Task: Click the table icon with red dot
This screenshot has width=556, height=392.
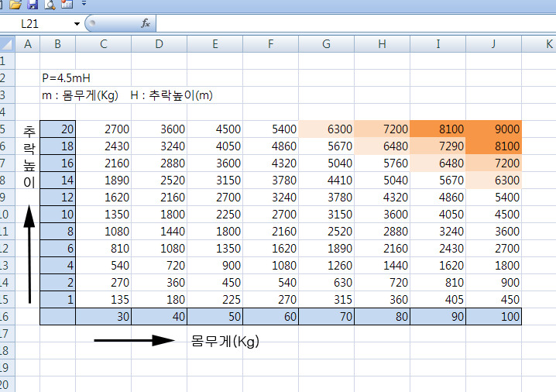Action: coord(67,4)
